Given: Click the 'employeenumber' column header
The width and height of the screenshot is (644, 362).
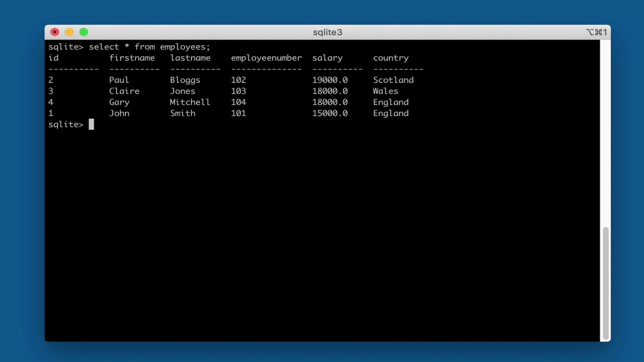Looking at the screenshot, I should coord(267,58).
